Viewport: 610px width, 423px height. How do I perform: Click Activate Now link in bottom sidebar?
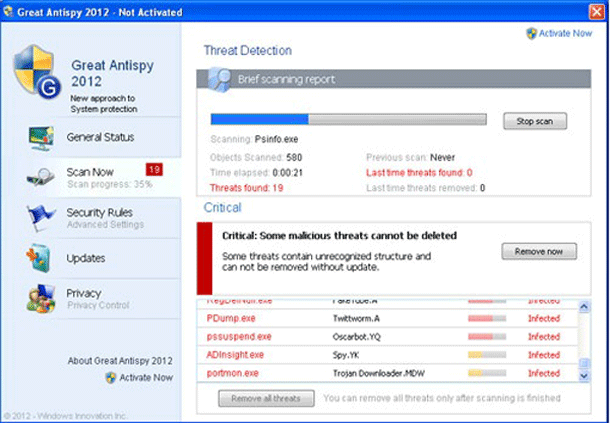tap(145, 377)
